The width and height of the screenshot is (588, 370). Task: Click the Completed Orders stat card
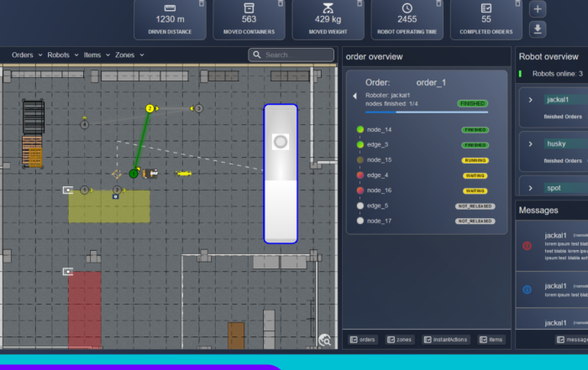click(x=486, y=20)
